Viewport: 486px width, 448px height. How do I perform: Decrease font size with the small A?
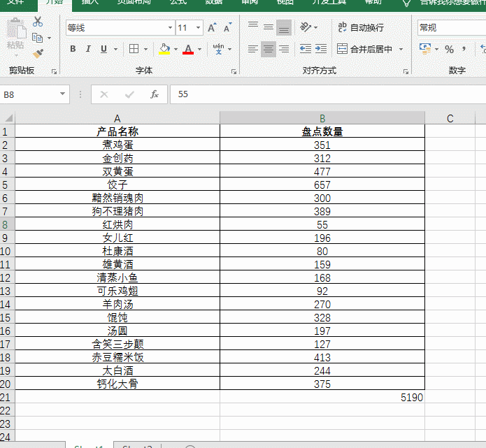click(228, 28)
